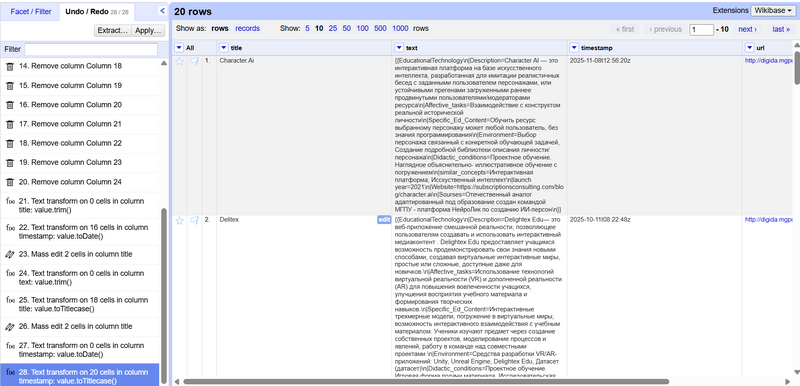
Task: Focus the history Filter text field
Action: click(91, 49)
